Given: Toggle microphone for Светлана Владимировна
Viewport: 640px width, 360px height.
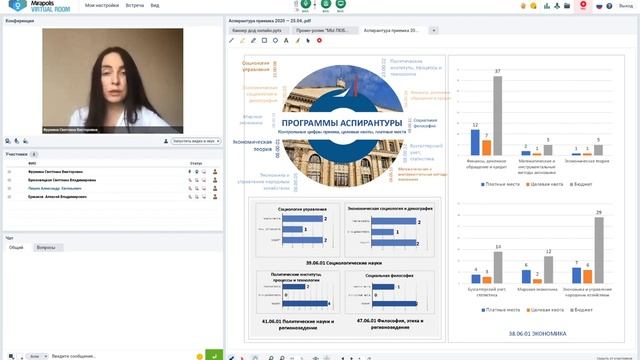Looking at the screenshot, I should pyautogui.click(x=190, y=180).
